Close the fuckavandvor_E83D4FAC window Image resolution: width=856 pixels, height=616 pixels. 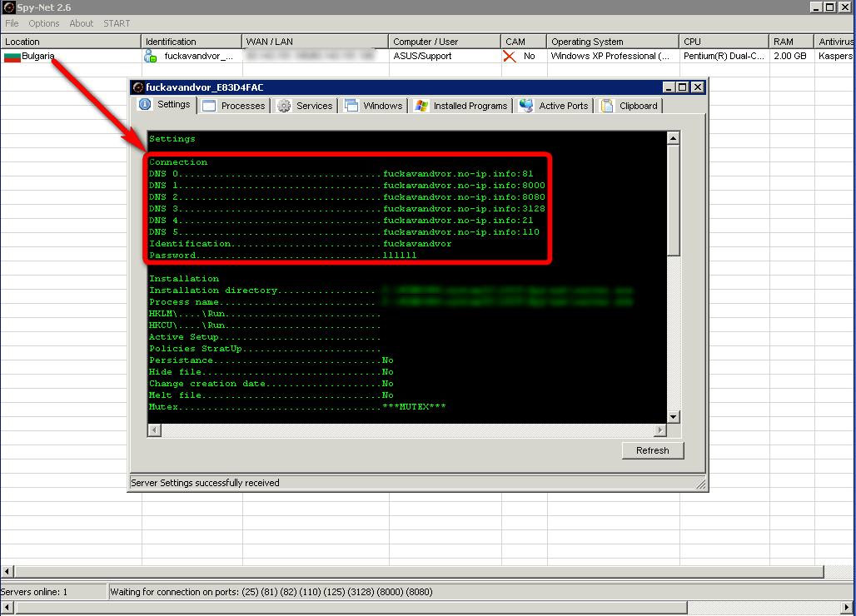pyautogui.click(x=697, y=87)
